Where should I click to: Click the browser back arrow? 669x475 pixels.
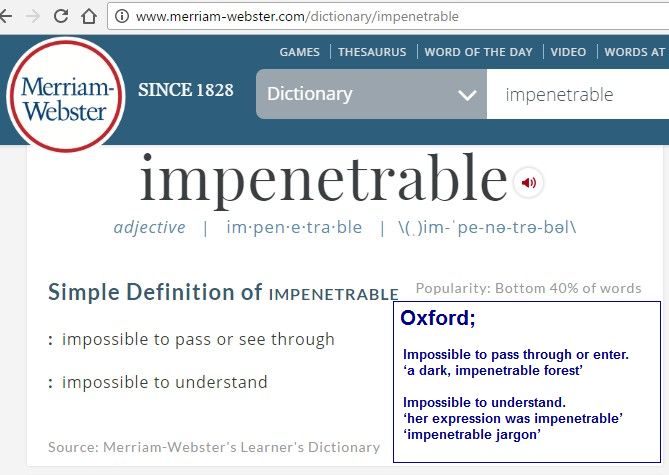[x=5, y=16]
